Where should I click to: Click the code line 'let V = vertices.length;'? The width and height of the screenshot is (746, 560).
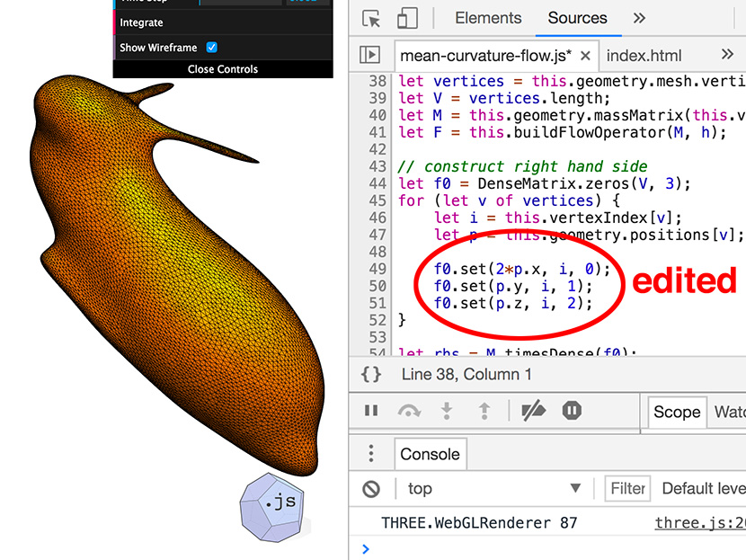tap(504, 98)
